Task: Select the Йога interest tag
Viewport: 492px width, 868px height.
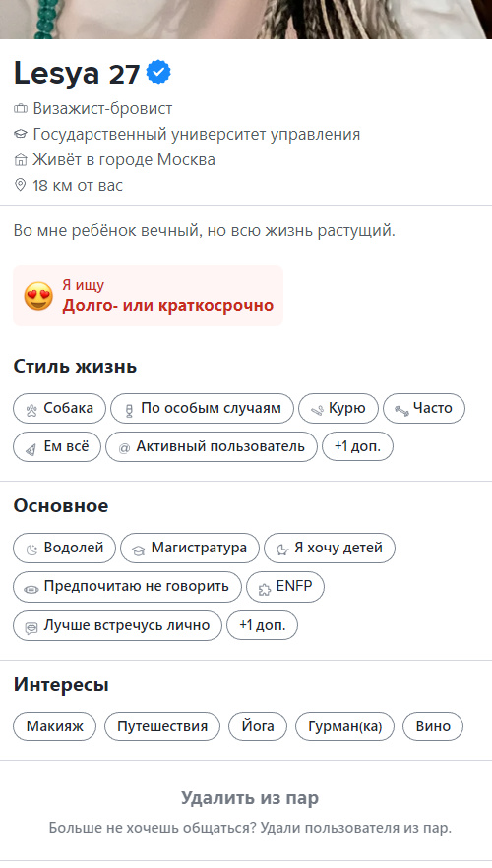Action: click(x=258, y=726)
